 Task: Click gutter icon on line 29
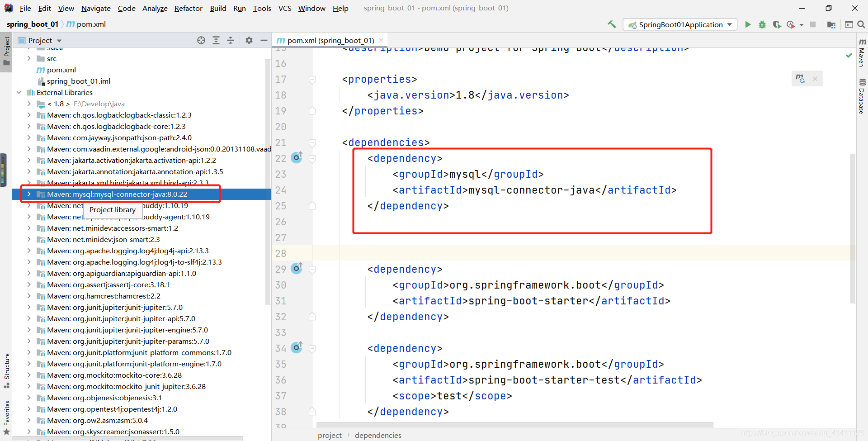297,268
